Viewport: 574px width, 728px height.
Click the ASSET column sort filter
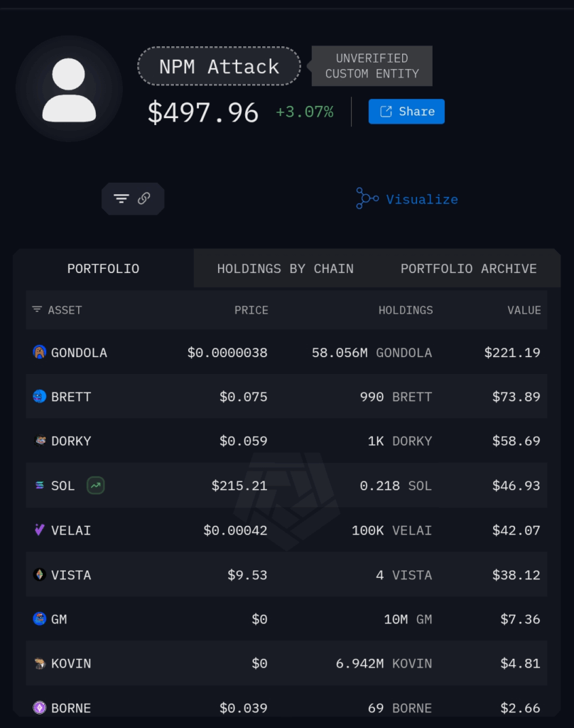click(x=36, y=310)
